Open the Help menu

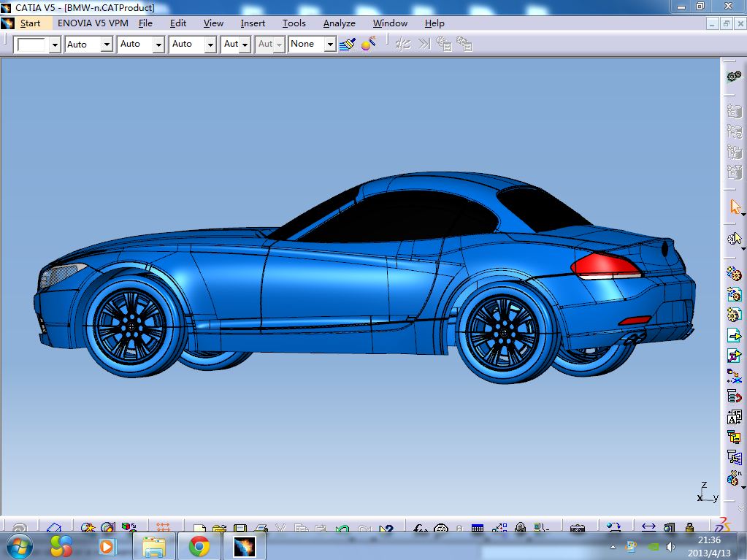pos(434,23)
